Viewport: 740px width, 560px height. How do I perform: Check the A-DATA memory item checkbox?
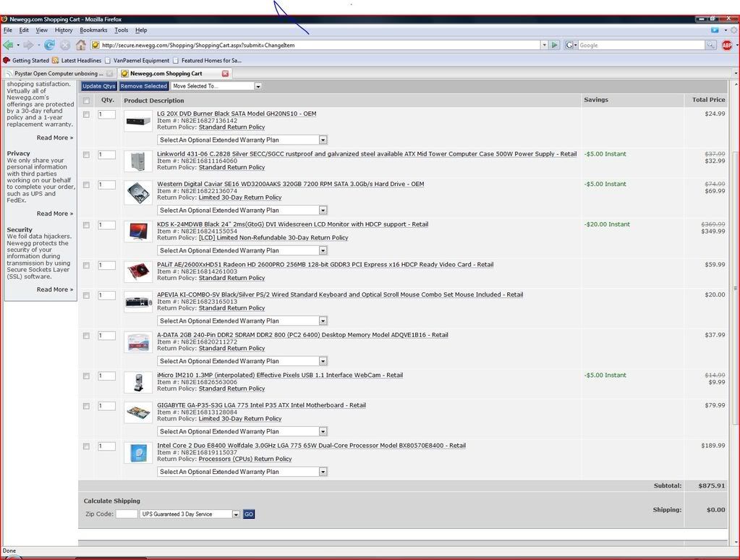click(x=86, y=335)
